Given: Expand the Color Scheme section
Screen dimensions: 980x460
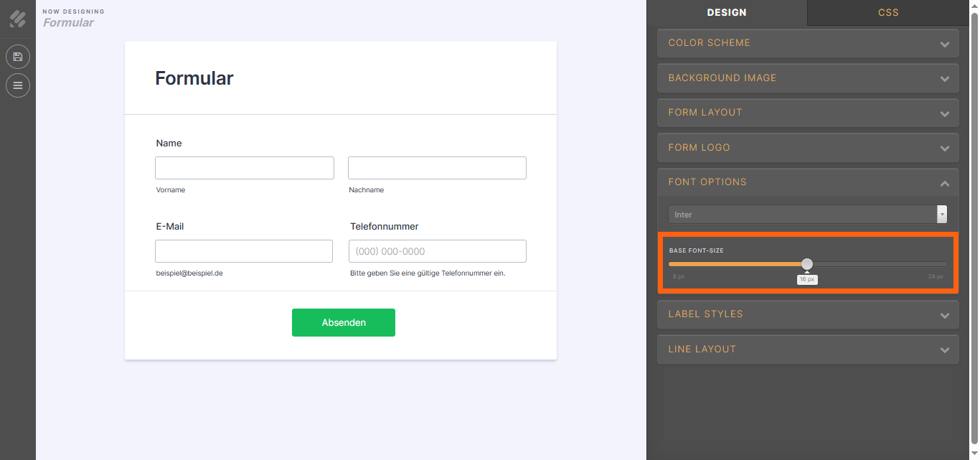Looking at the screenshot, I should tap(808, 43).
